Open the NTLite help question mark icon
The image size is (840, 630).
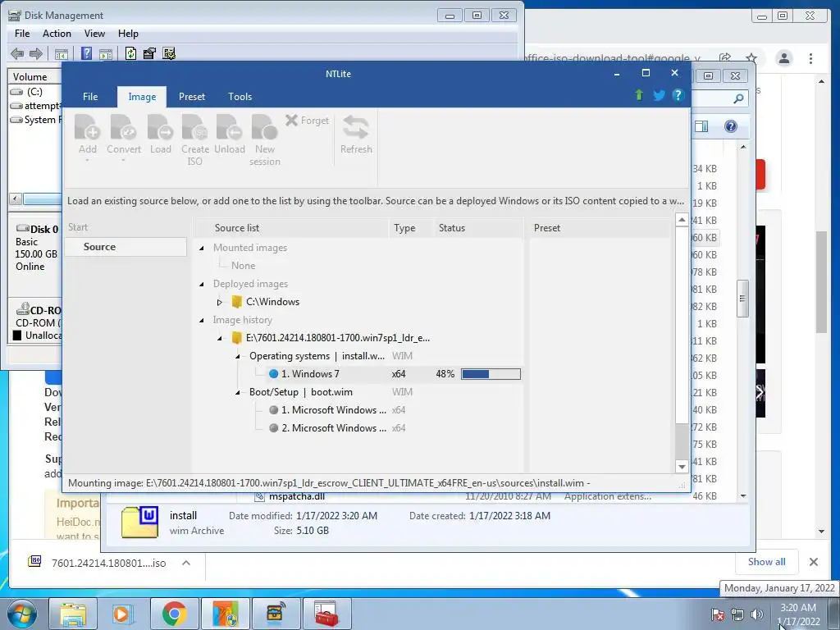[678, 95]
